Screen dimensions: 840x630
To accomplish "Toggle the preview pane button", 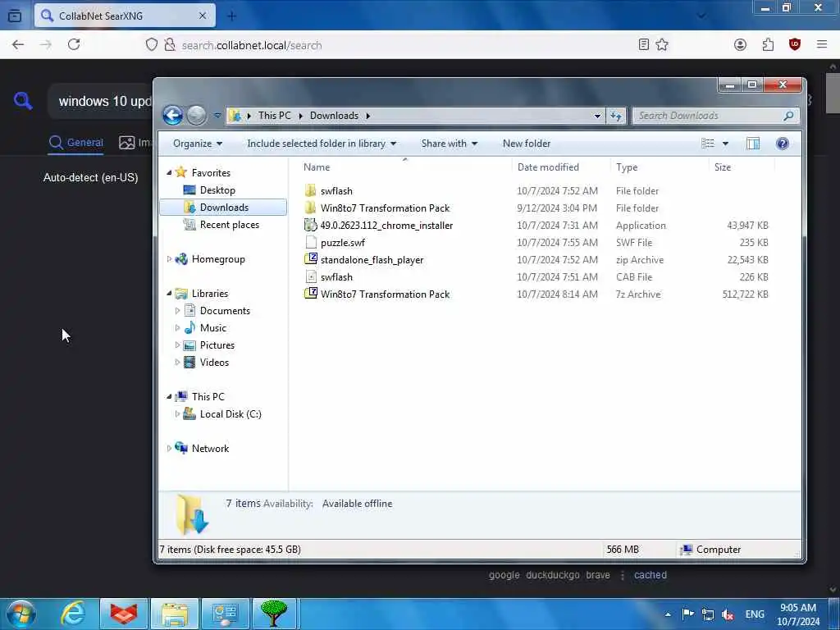I will point(753,143).
